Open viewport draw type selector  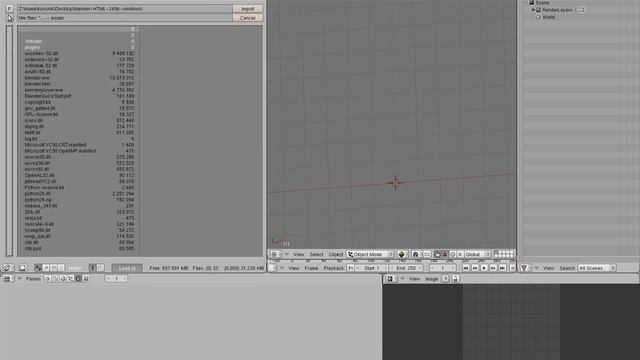click(402, 254)
